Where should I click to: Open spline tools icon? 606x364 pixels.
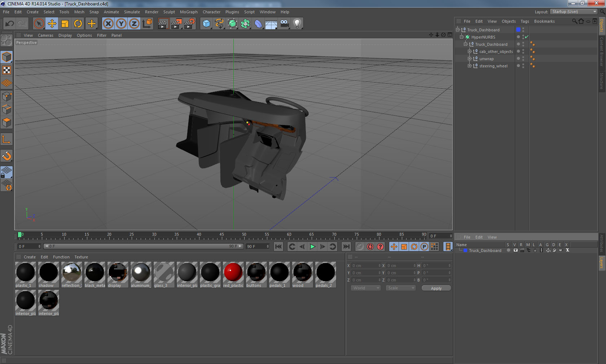click(219, 24)
